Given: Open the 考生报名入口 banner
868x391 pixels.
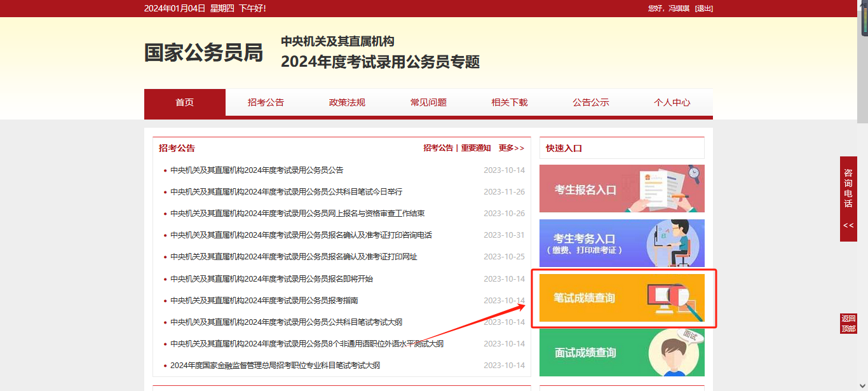Looking at the screenshot, I should pos(622,188).
